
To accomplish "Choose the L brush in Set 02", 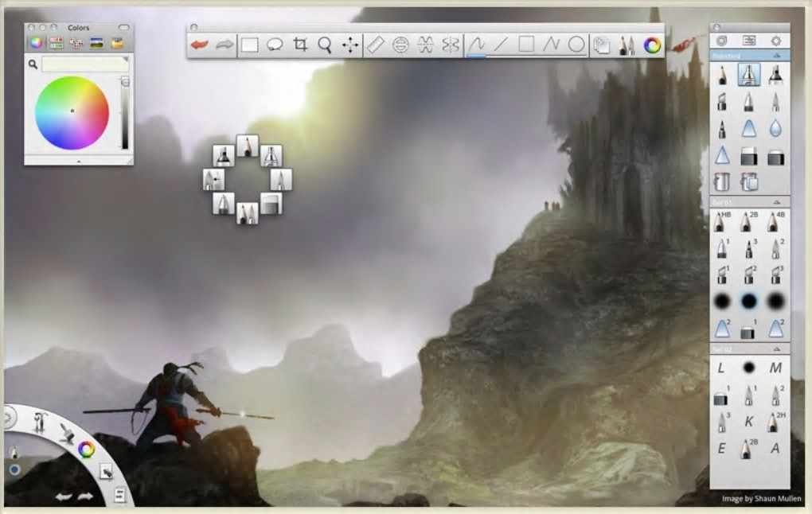I will point(721,368).
